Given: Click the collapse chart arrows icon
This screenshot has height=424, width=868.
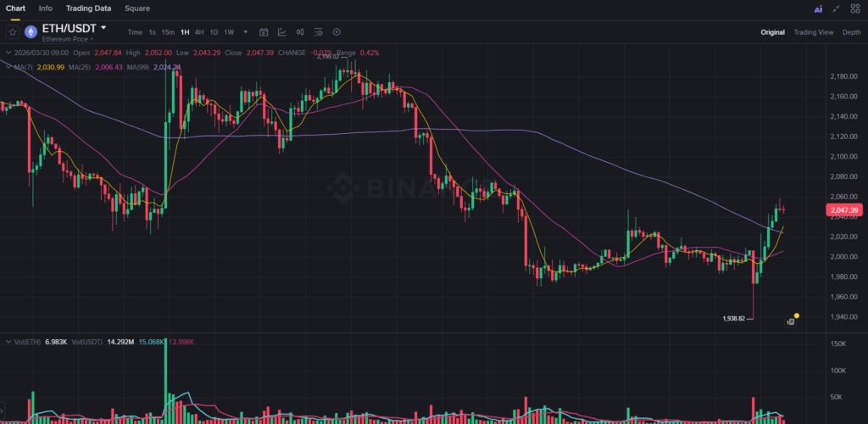Looking at the screenshot, I should [837, 8].
